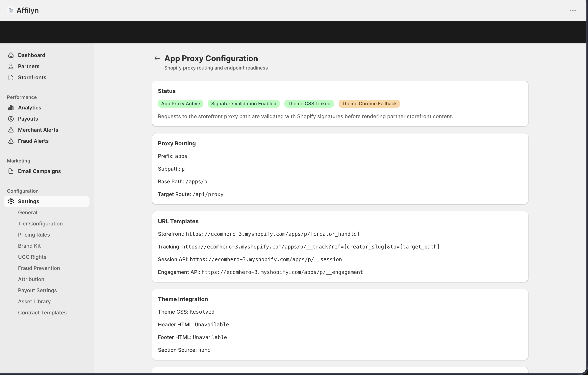This screenshot has width=588, height=375.
Task: Click the Engagement API URL text
Action: pos(282,272)
